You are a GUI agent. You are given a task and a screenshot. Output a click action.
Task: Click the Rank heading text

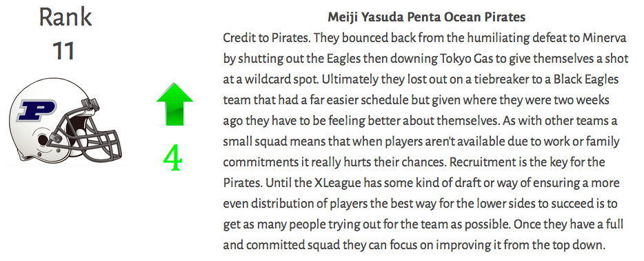(65, 18)
